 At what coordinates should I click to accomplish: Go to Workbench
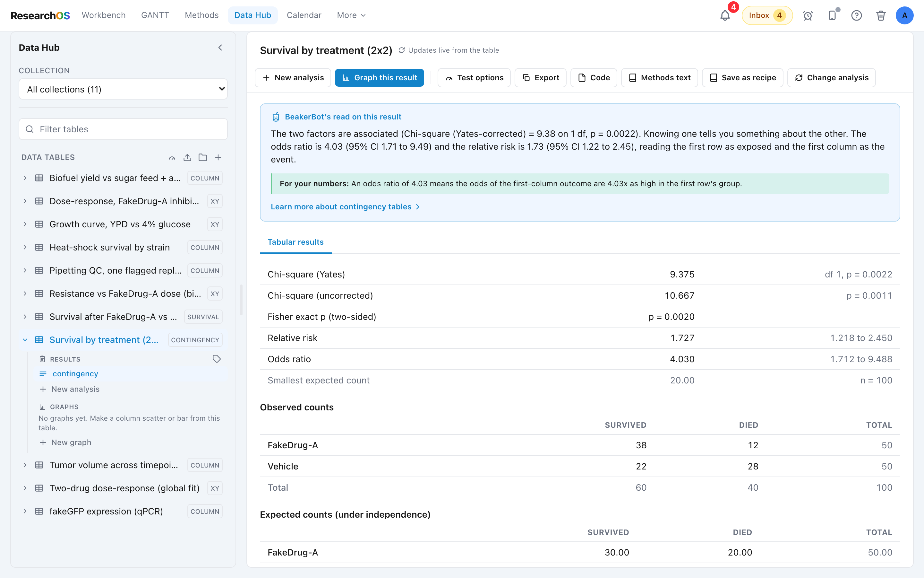tap(104, 15)
